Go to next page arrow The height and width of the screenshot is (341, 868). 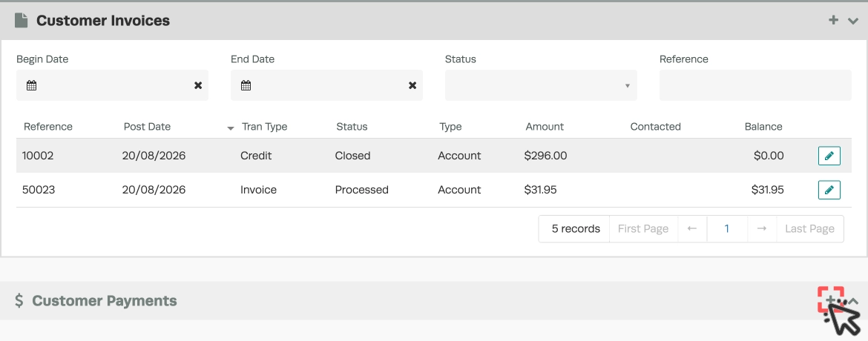point(762,228)
